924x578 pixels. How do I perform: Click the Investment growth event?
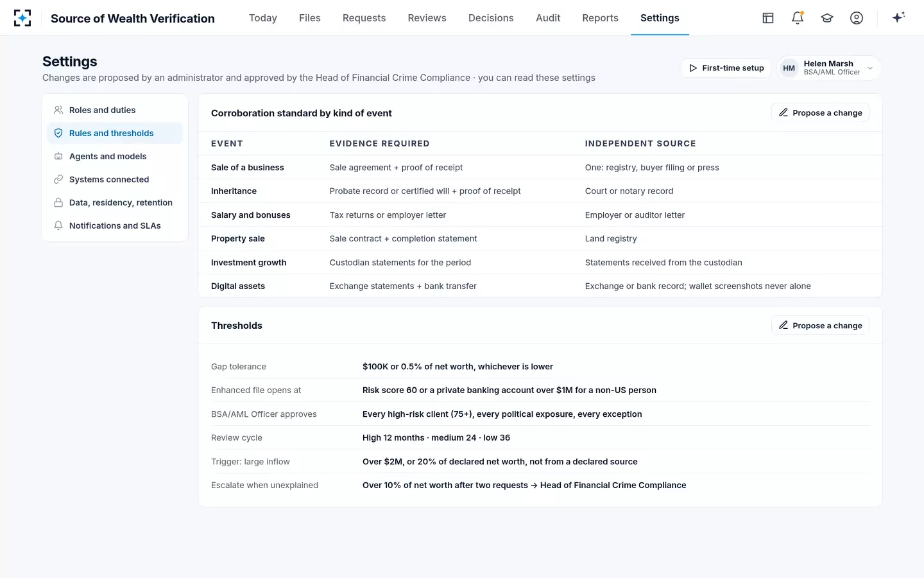click(x=540, y=263)
